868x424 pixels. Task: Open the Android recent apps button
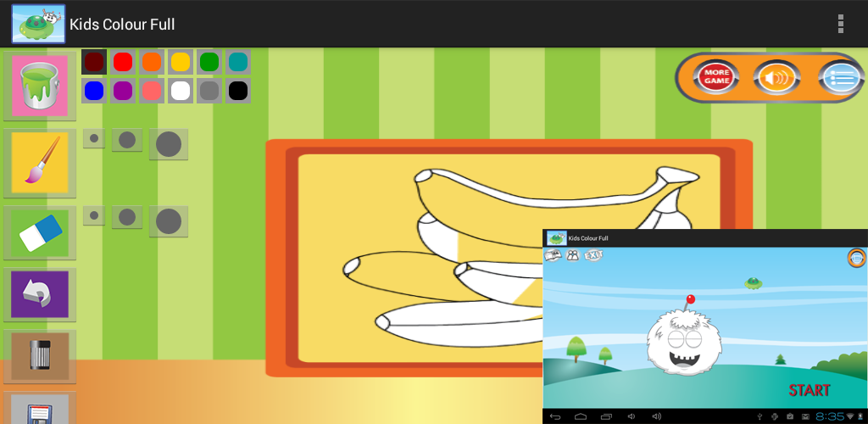[607, 416]
